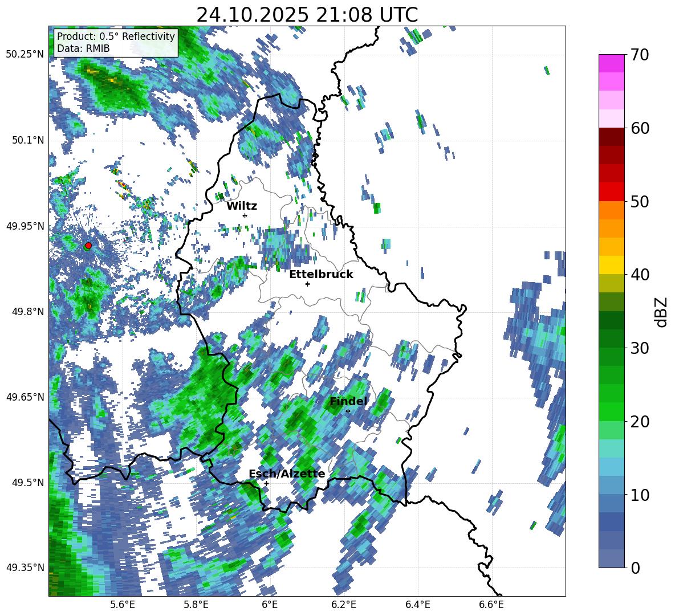Click the 5.6°E longitude label
This screenshot has height=616, width=675.
pos(123,605)
